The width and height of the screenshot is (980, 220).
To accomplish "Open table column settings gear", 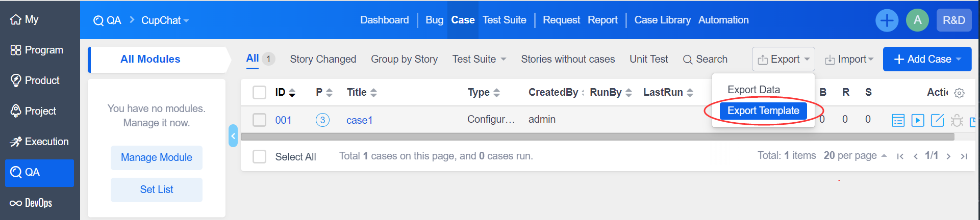I will [x=959, y=93].
